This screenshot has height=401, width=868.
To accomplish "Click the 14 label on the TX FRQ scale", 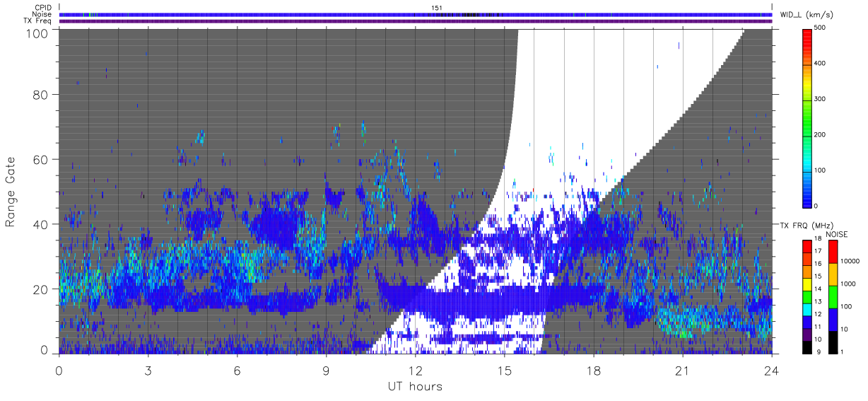I will click(x=817, y=289).
